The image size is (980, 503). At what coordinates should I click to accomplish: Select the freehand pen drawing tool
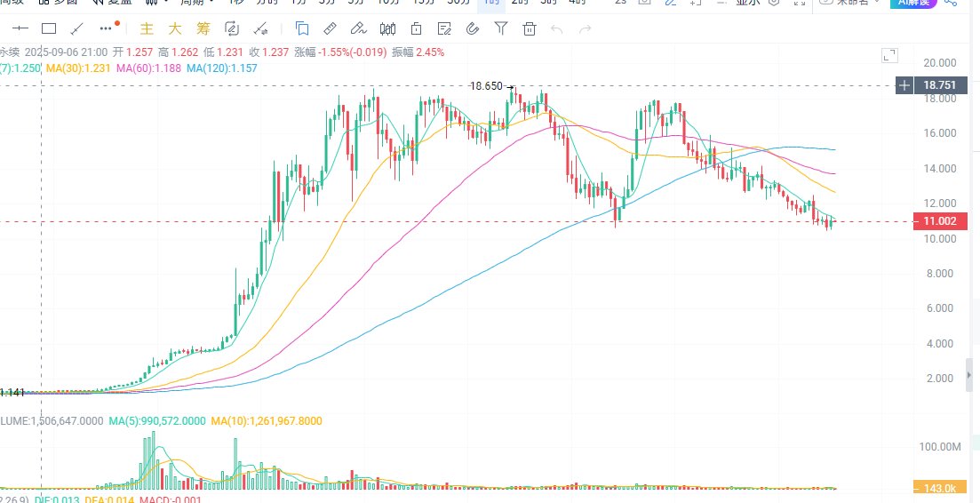click(358, 28)
